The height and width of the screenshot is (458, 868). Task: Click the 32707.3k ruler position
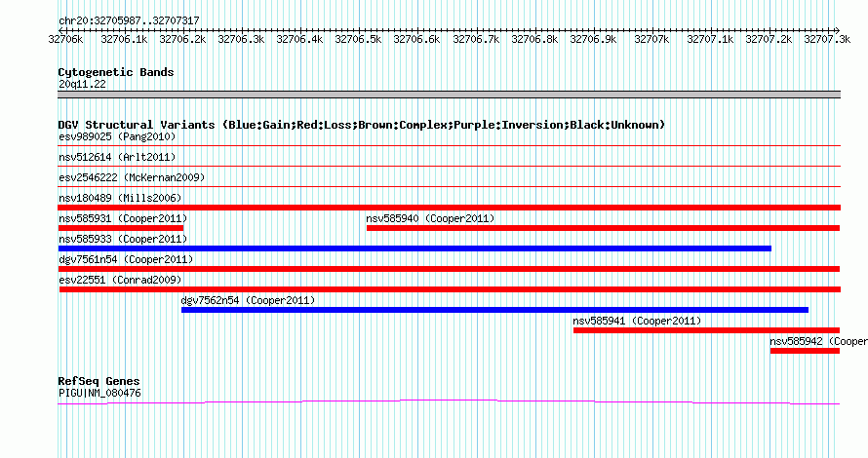pos(828,39)
